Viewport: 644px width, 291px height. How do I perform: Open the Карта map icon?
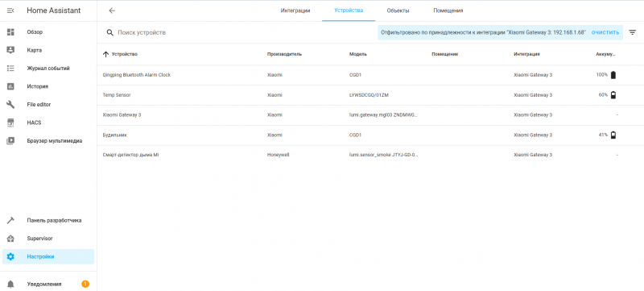point(10,50)
